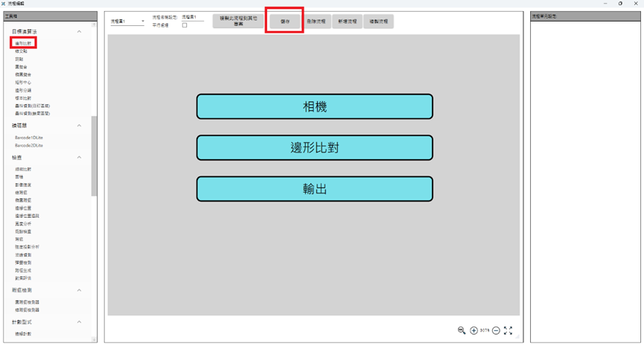644x345 pixels.
Task: Click the 流程名稱 name input field
Action: pyautogui.click(x=192, y=17)
